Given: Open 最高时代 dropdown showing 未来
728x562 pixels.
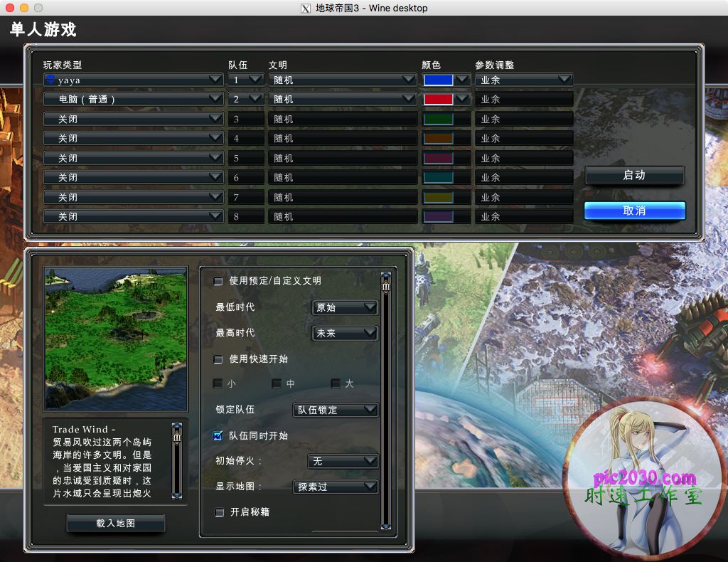Looking at the screenshot, I should 345,333.
